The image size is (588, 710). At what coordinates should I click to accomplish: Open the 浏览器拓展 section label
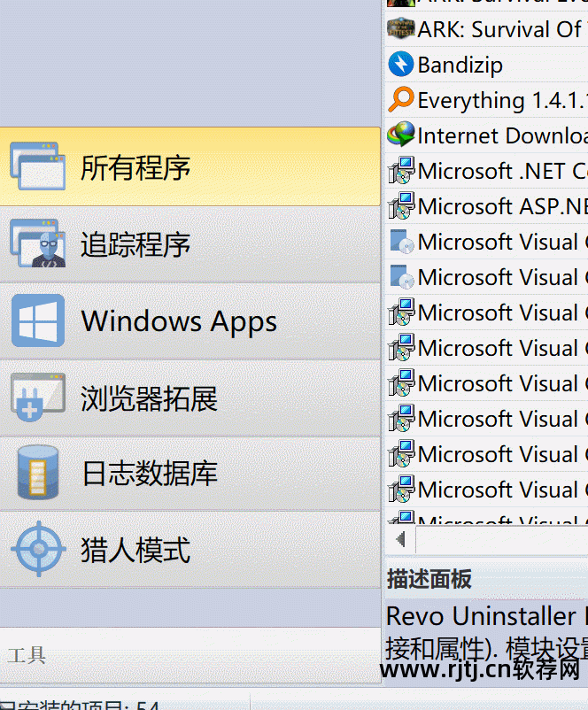coord(149,398)
